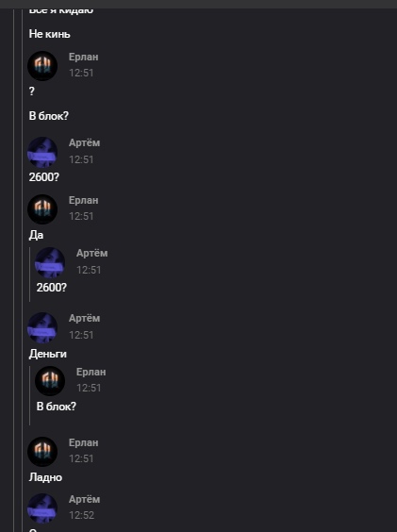
Task: Click the 12:52 timestamp
Action: tap(81, 515)
